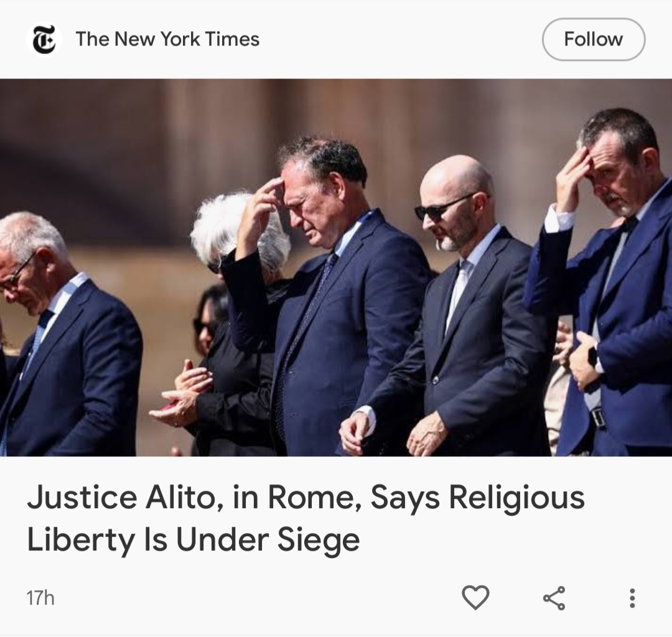Image resolution: width=672 pixels, height=637 pixels.
Task: Share this New York Times story
Action: (554, 598)
